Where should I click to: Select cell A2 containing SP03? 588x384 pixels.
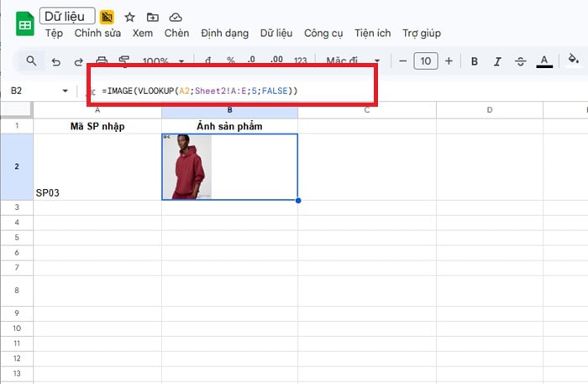point(97,167)
